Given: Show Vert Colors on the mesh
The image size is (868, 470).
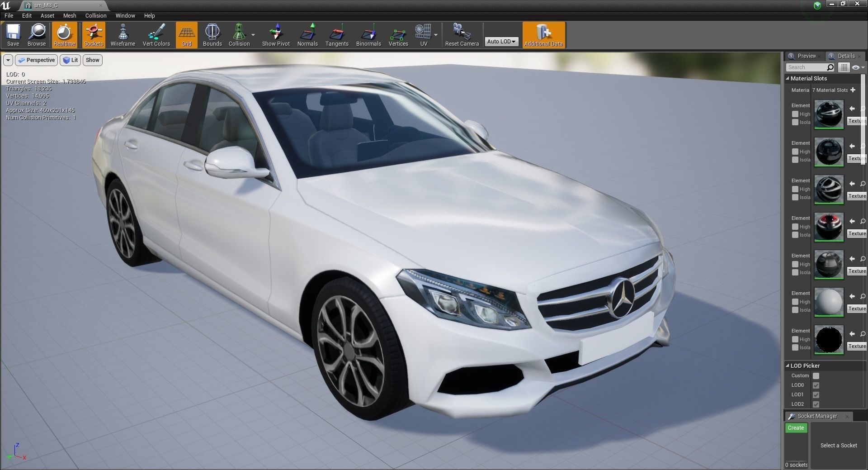Looking at the screenshot, I should tap(156, 35).
